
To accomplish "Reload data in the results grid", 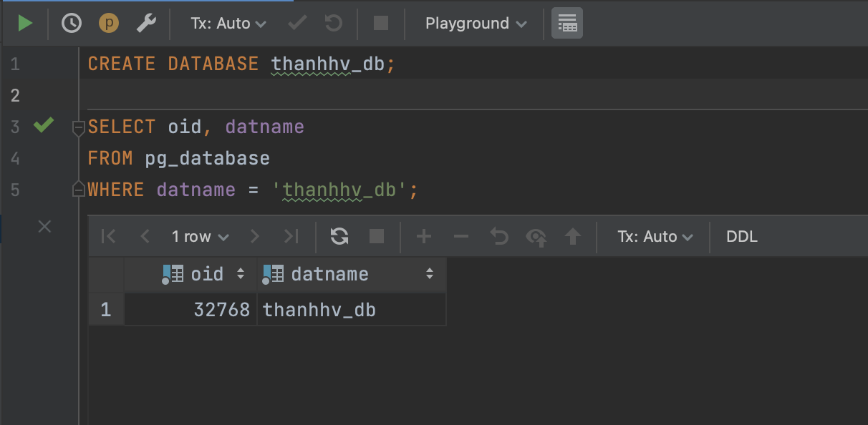I will (339, 236).
